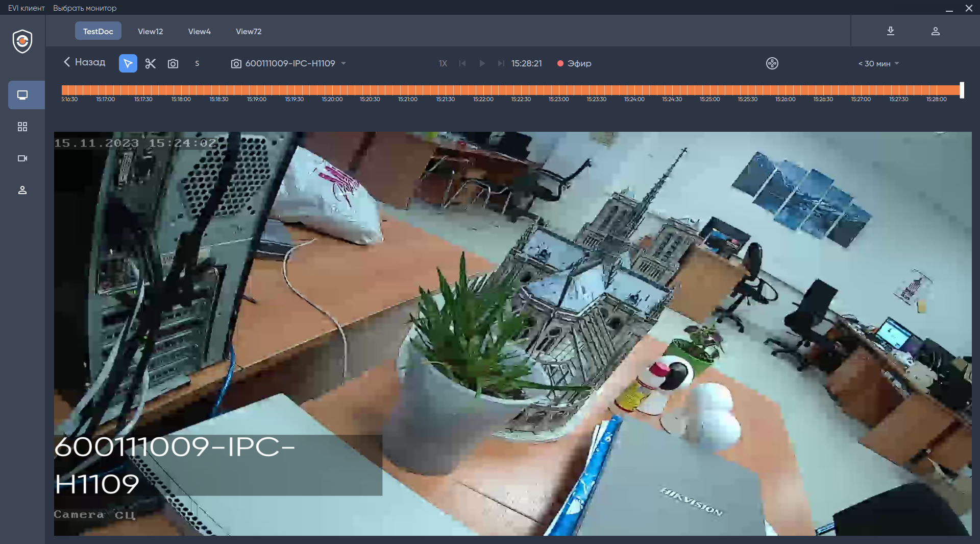Open the users sidebar icon

(22, 190)
